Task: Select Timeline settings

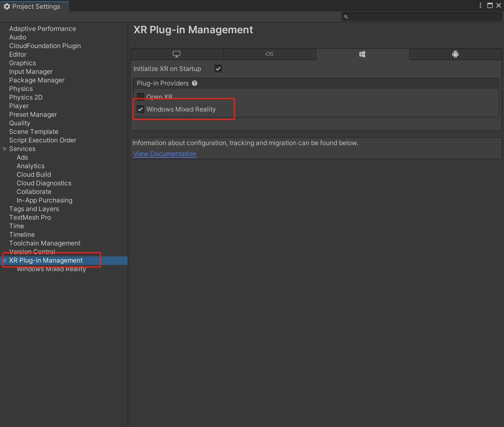Action: [x=22, y=235]
